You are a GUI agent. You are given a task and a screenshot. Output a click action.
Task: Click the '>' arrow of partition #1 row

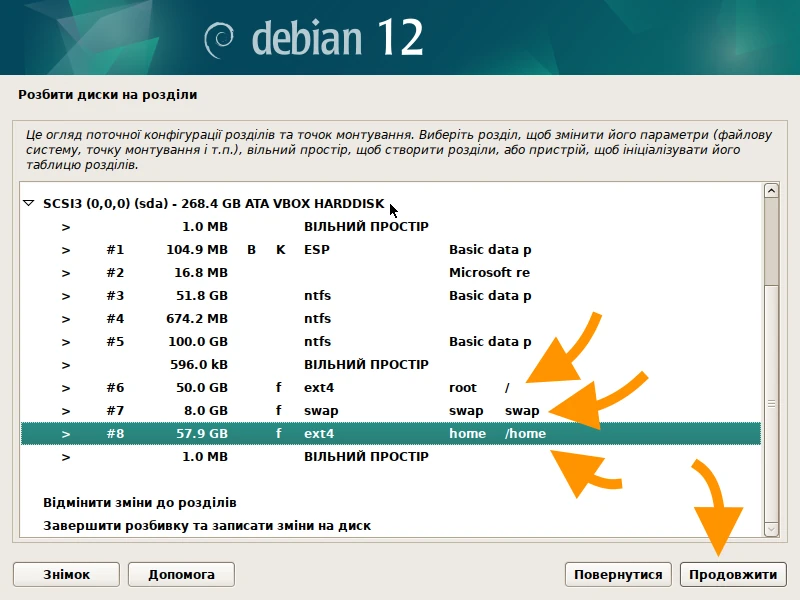(x=66, y=250)
